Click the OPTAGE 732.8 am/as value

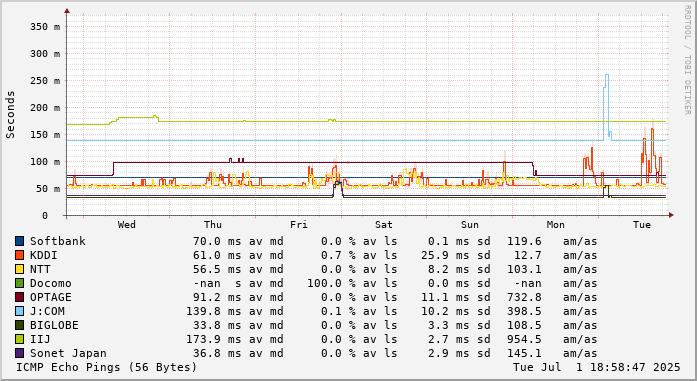(524, 297)
